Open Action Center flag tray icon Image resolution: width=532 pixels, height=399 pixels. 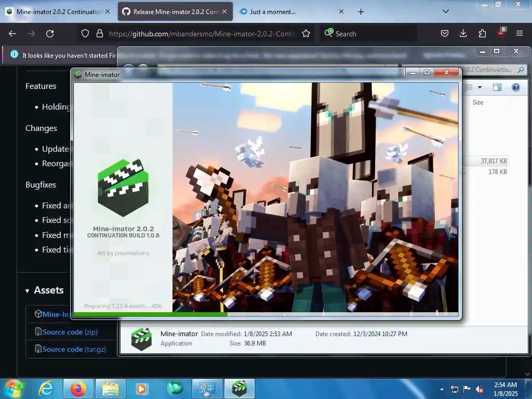[467, 389]
